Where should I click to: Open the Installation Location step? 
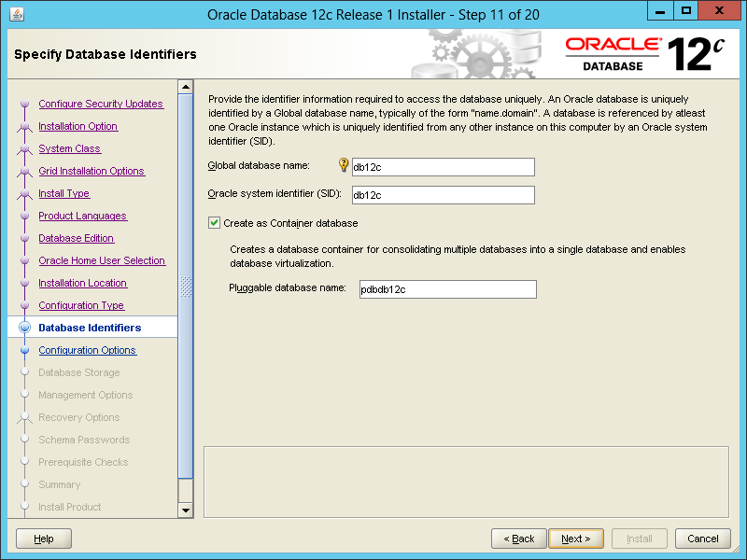pos(82,283)
